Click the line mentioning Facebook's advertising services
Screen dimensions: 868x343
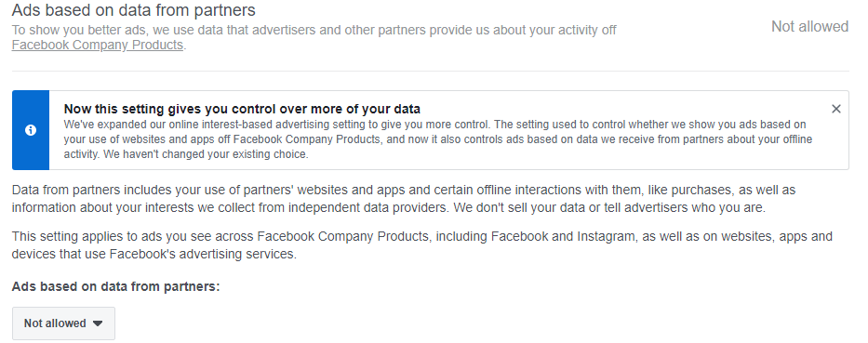pos(154,255)
